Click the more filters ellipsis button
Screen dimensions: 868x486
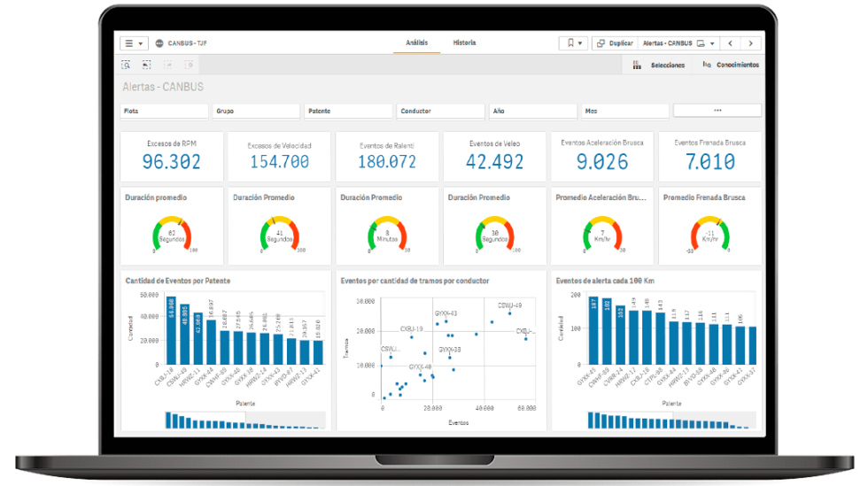[717, 111]
